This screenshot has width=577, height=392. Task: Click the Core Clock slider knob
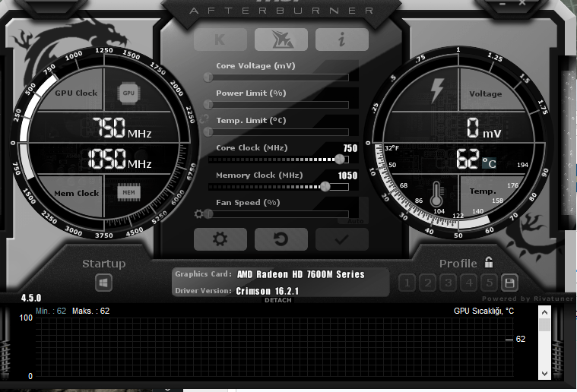pyautogui.click(x=340, y=160)
